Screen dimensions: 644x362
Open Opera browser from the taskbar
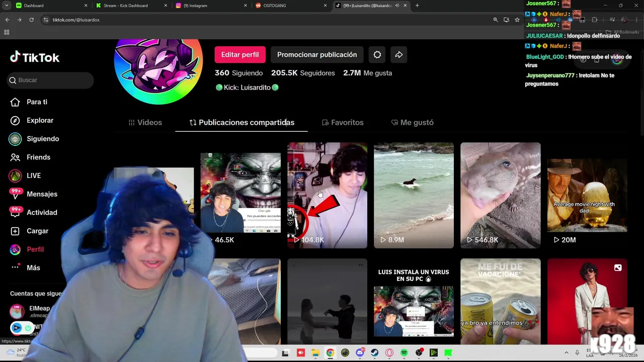389,353
